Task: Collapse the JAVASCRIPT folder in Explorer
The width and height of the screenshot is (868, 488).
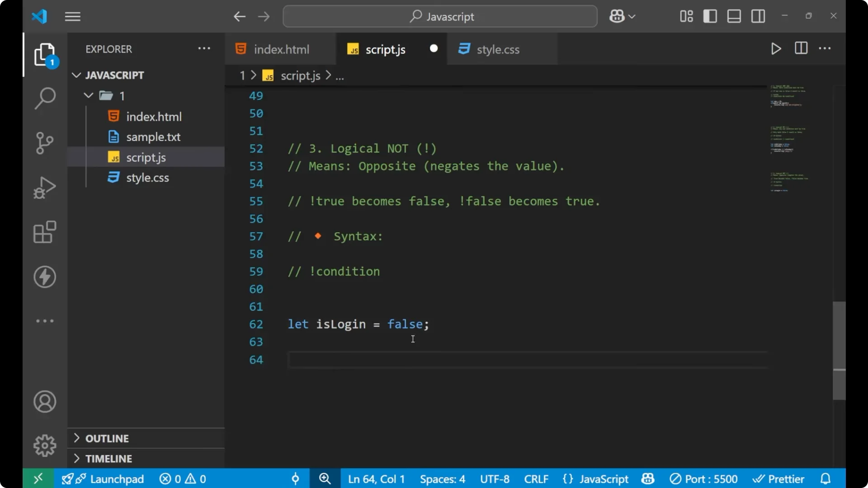Action: pyautogui.click(x=76, y=75)
